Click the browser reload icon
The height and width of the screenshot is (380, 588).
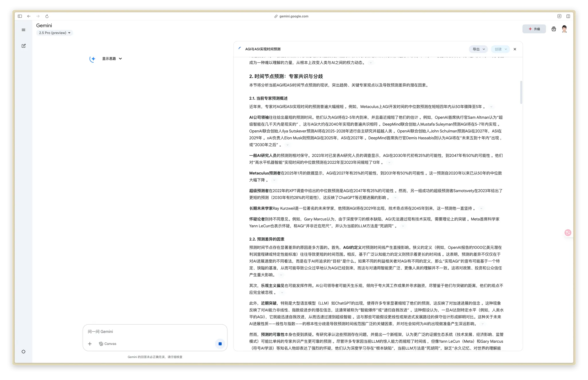[47, 16]
